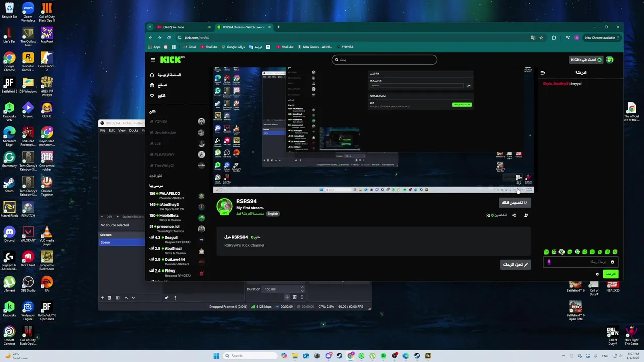Switch to the YouTube browser tab
Image resolution: width=644 pixels, height=362 pixels.
tap(183, 27)
